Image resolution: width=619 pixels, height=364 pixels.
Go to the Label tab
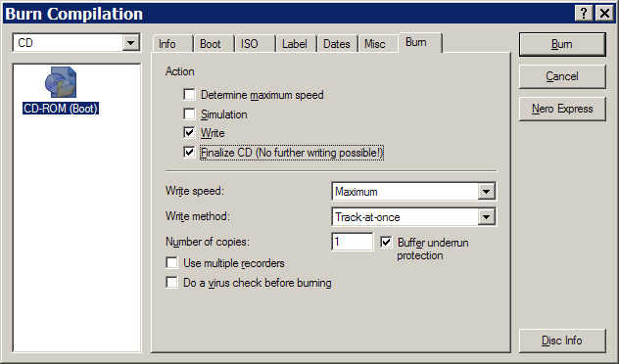pos(297,44)
